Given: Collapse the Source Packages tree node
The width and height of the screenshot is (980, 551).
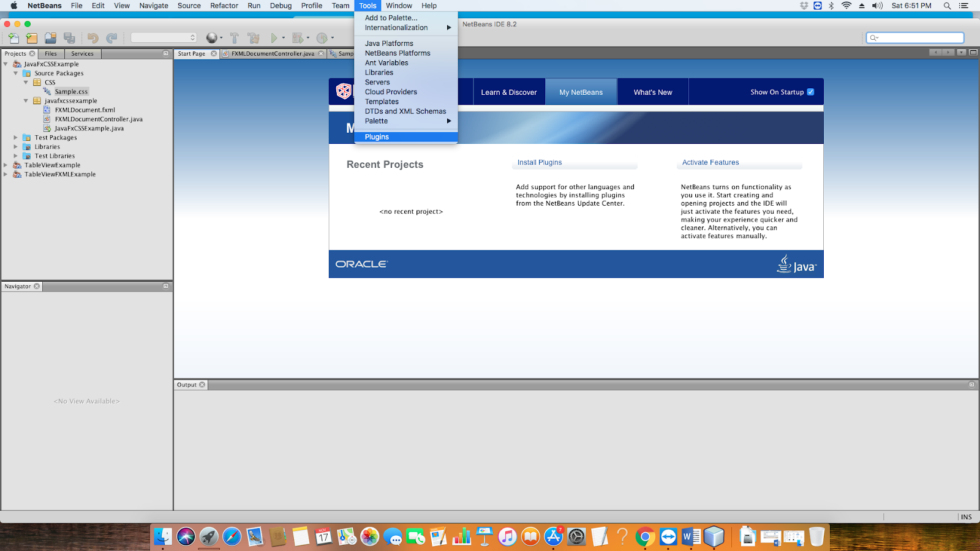Looking at the screenshot, I should pyautogui.click(x=16, y=73).
